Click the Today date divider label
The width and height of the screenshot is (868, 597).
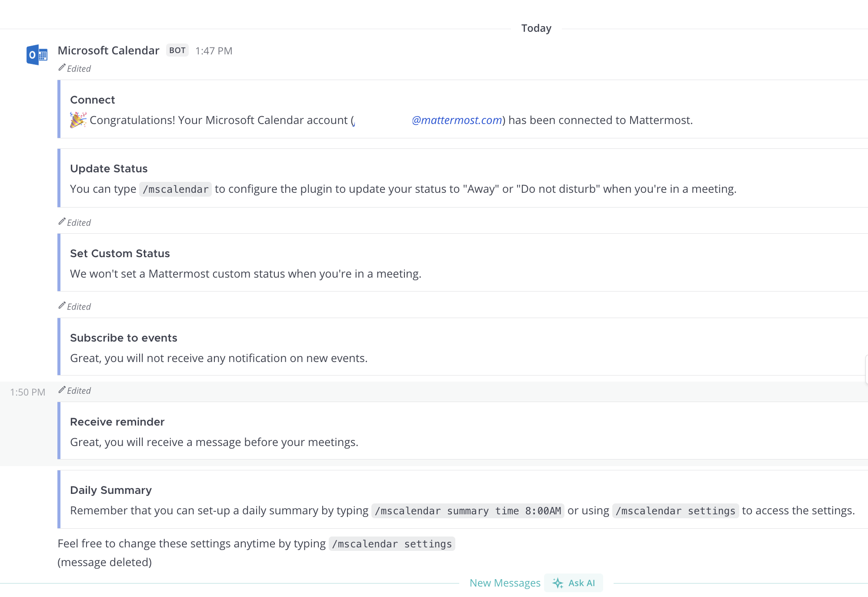[536, 28]
